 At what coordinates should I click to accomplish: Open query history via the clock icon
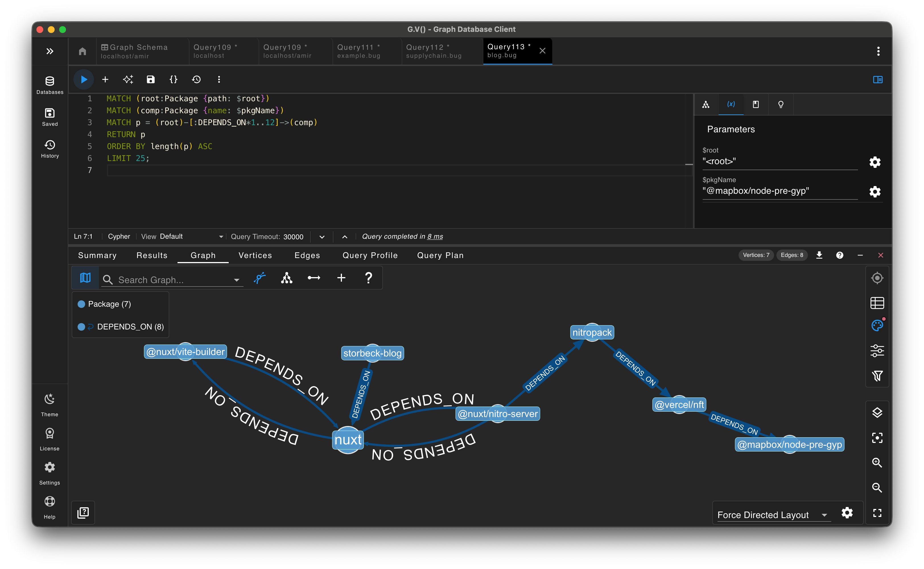[196, 79]
